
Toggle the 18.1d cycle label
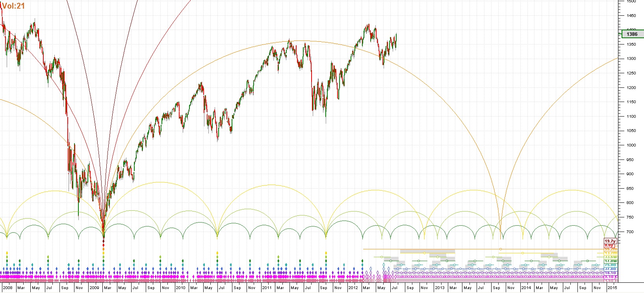coord(610,273)
